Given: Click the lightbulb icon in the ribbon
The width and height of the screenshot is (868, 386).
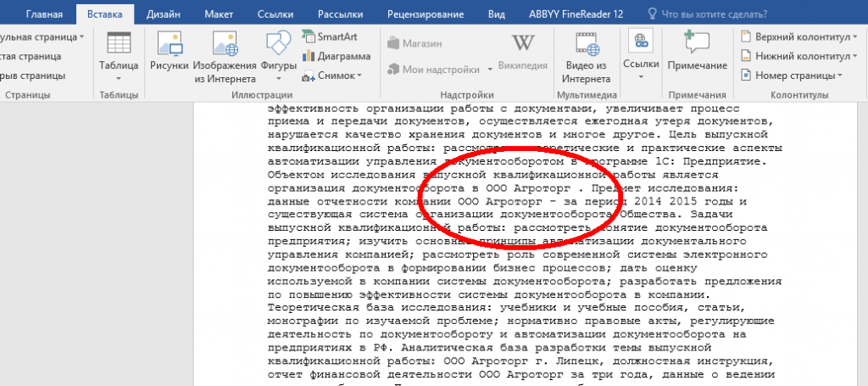Looking at the screenshot, I should click(652, 14).
